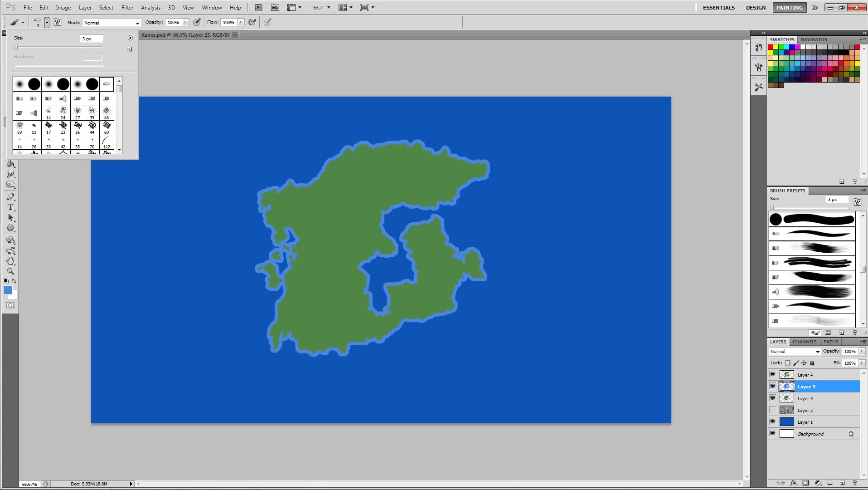Hide the Background layer visibility

[x=773, y=434]
